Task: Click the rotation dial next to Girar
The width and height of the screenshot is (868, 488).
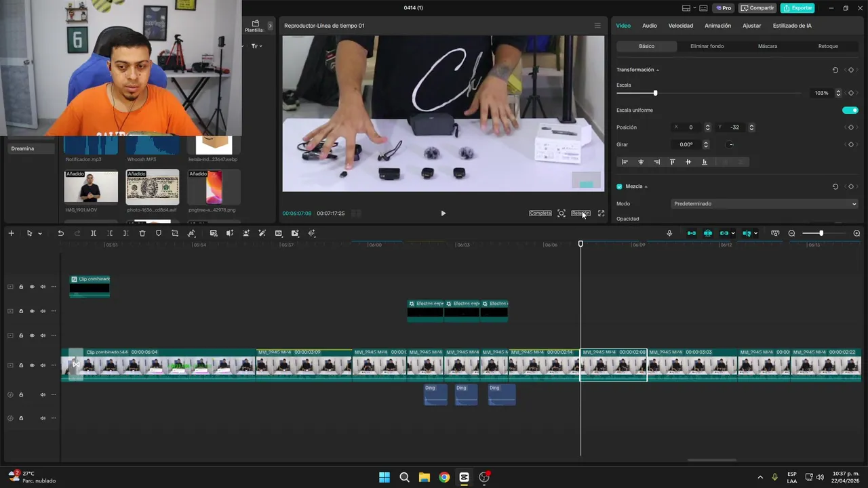Action: [730, 144]
